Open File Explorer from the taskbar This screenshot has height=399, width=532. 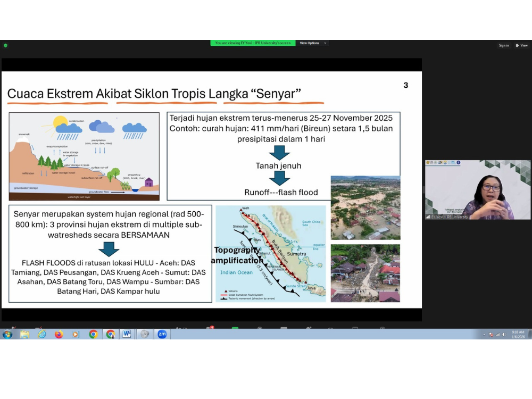point(24,334)
